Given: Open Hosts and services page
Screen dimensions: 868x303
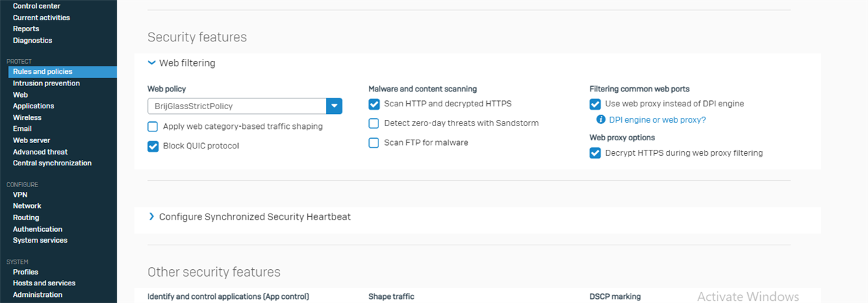Looking at the screenshot, I should point(44,283).
